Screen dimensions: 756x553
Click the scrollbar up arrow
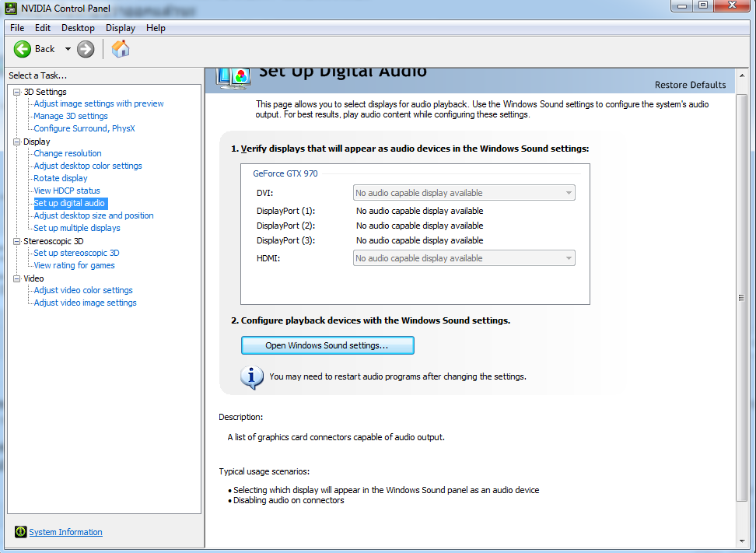point(741,75)
